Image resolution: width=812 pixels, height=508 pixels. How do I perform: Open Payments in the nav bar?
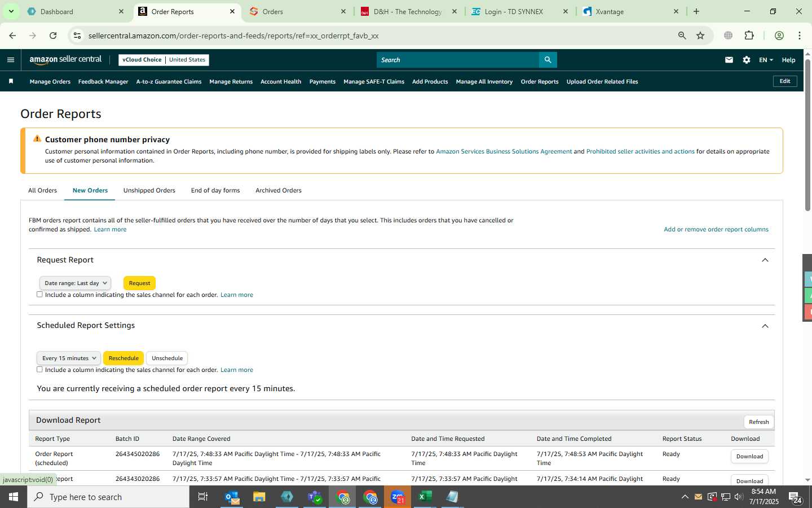tap(323, 81)
